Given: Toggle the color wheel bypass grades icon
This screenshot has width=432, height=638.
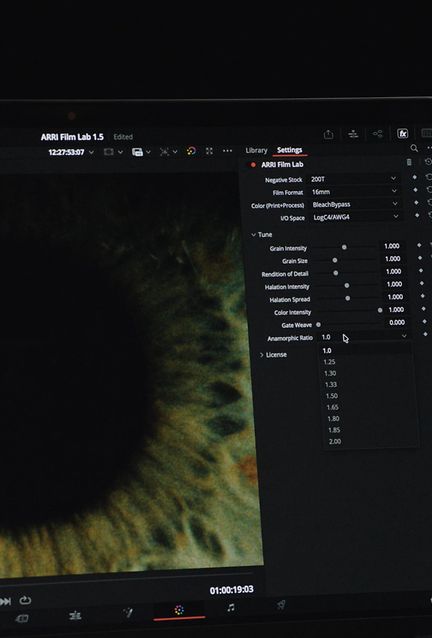Looking at the screenshot, I should click(x=191, y=151).
